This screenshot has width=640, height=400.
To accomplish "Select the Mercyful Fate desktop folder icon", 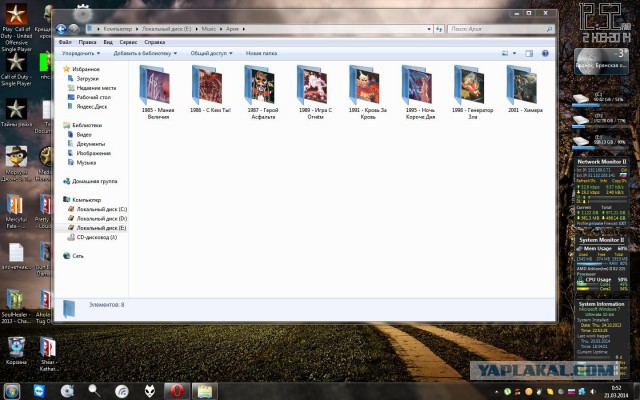I will tap(16, 211).
